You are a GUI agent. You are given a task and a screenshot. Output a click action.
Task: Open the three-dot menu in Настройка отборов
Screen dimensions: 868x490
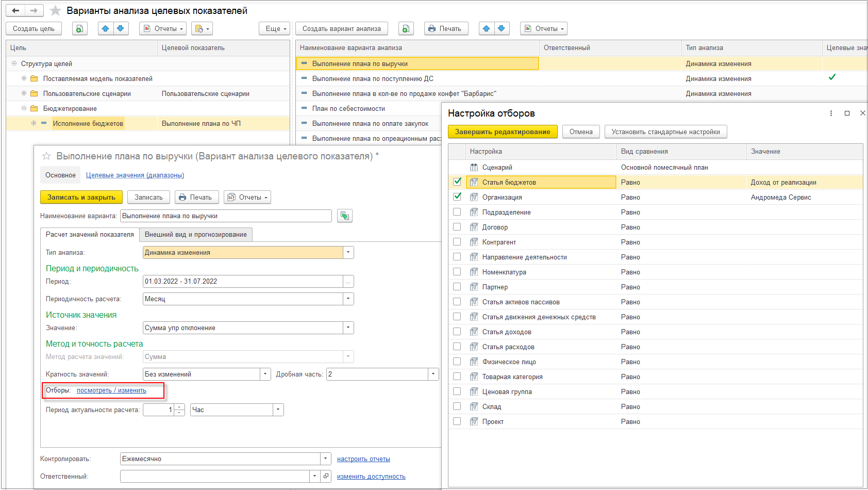(831, 113)
